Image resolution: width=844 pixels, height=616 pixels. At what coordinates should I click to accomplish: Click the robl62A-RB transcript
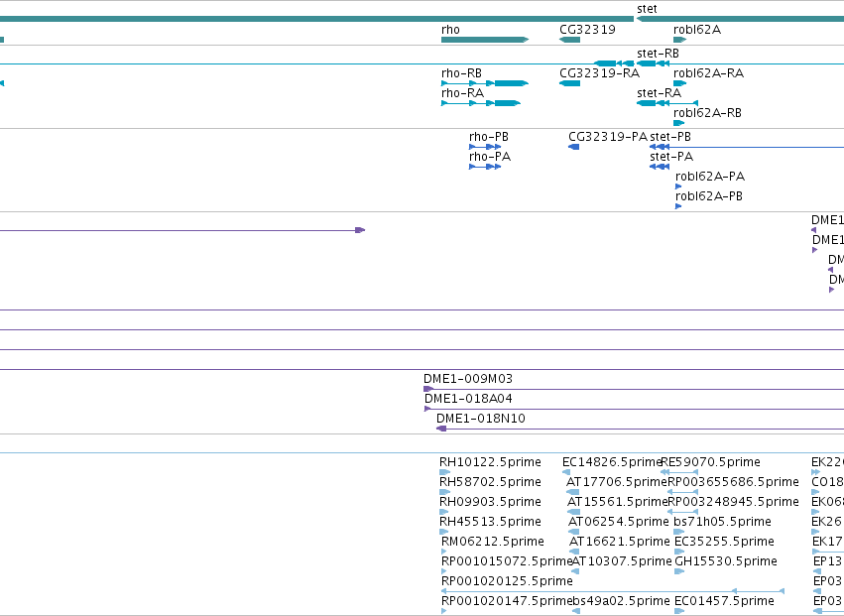(x=678, y=123)
